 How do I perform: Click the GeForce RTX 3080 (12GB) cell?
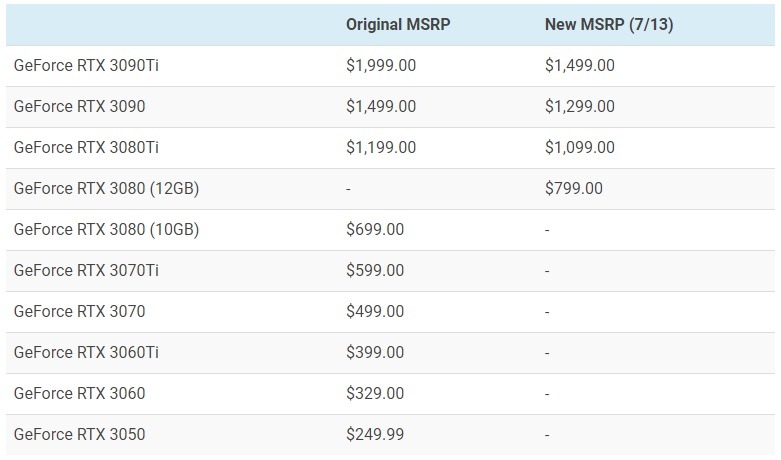click(107, 188)
